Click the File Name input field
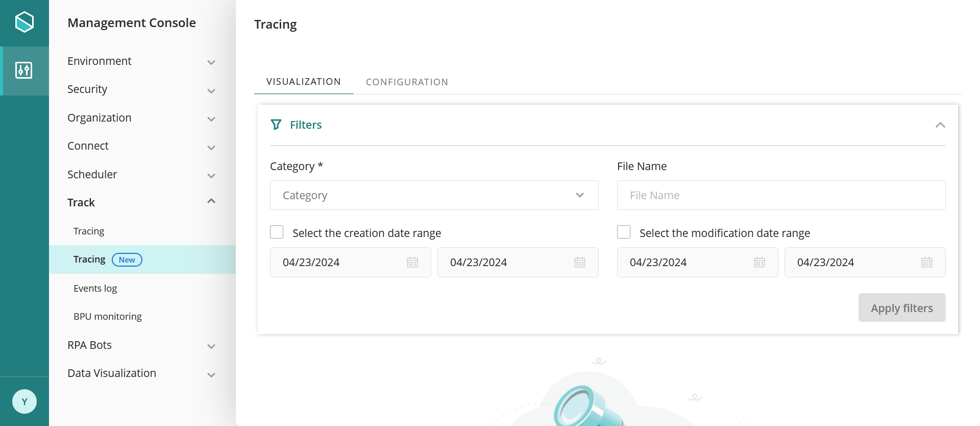Viewport: 980px width, 426px height. point(781,195)
